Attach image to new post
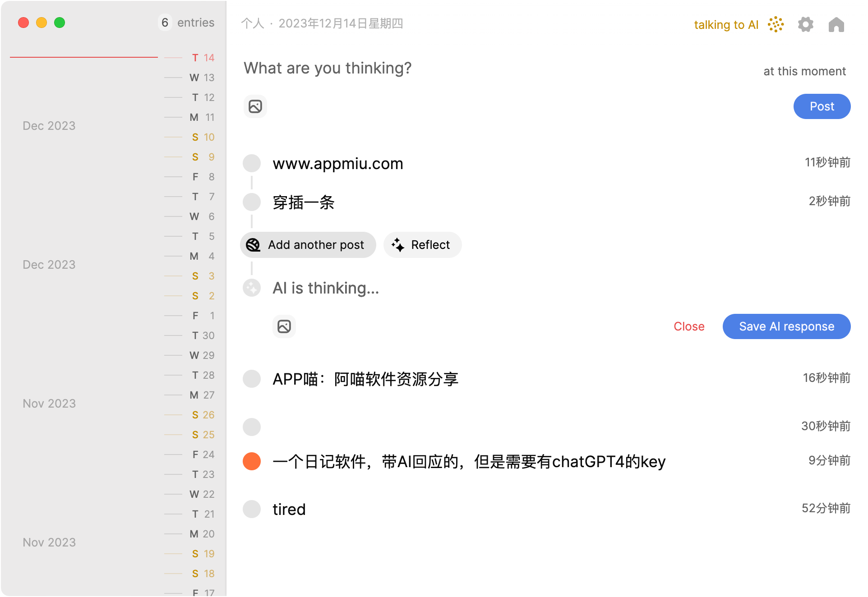The image size is (868, 597). 255,106
